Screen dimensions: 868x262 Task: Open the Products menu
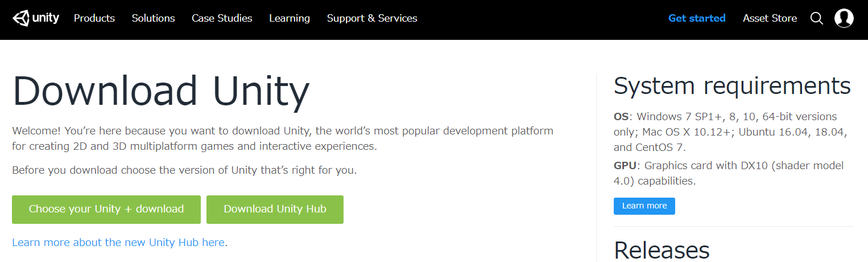click(94, 18)
